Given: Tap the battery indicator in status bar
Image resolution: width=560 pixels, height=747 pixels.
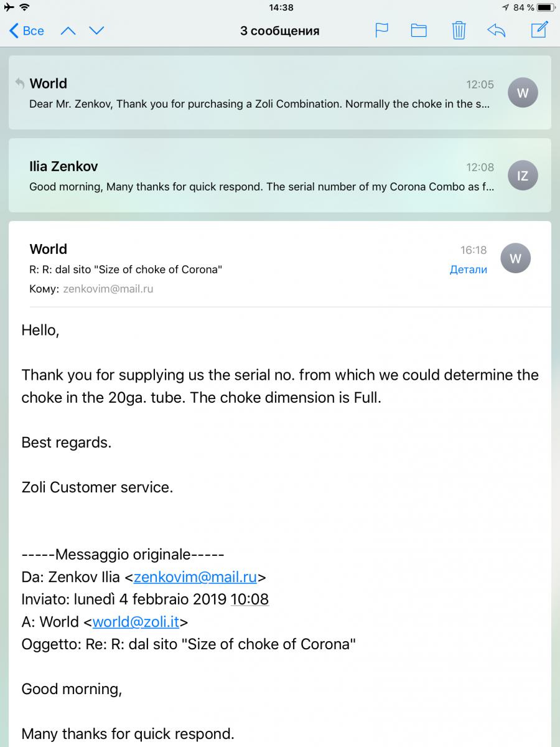Looking at the screenshot, I should 544,7.
